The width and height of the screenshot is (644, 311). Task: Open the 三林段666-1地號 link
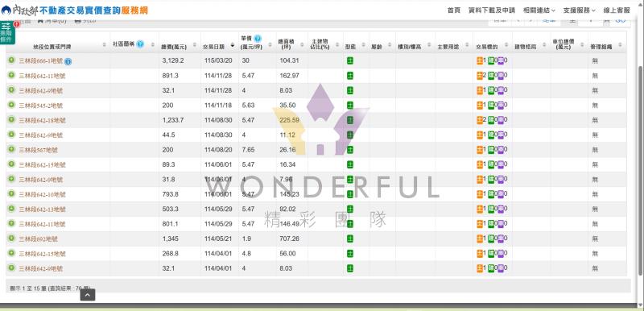[41, 61]
